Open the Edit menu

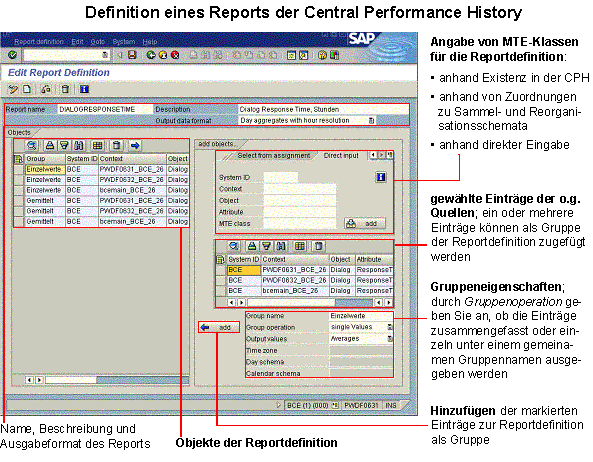coord(77,42)
